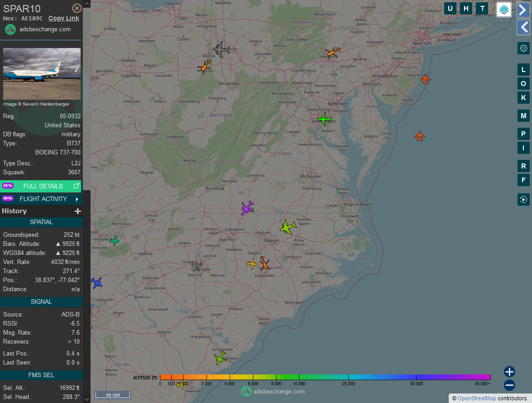Click the squawk code 3607
Screen dimensions: 532x403
74,173
